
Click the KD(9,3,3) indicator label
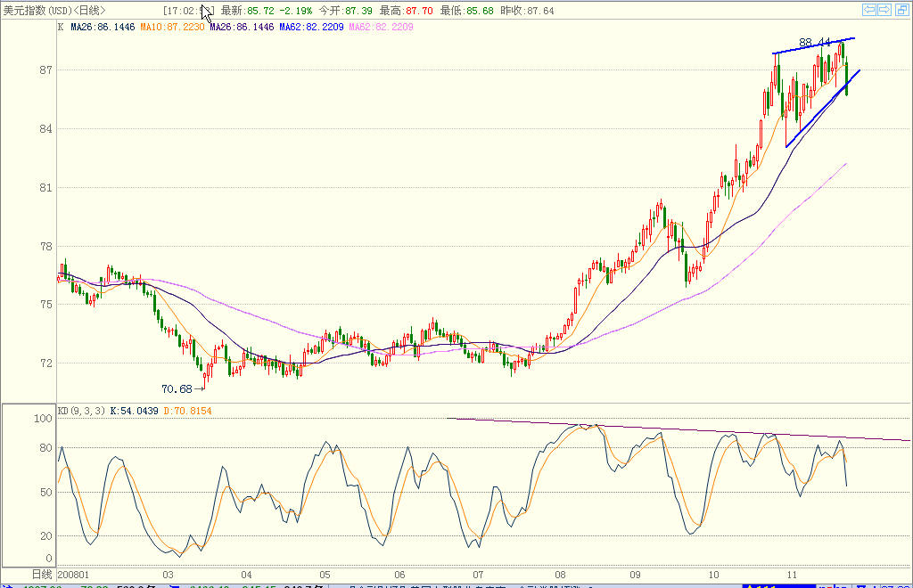pyautogui.click(x=82, y=411)
